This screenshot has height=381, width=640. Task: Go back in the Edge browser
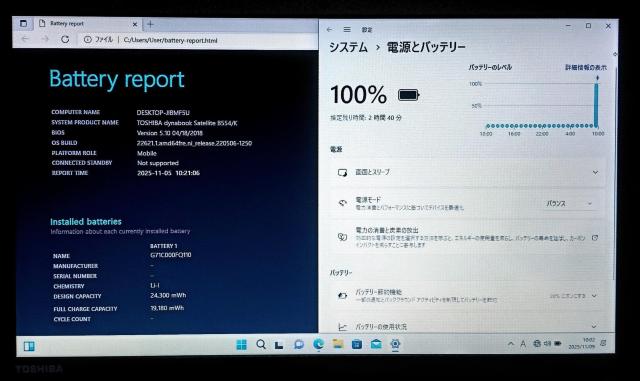coord(25,39)
